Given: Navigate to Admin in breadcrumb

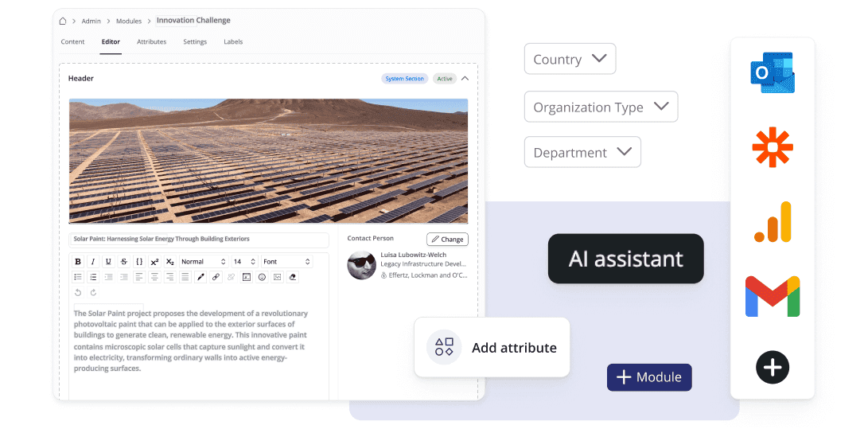Looking at the screenshot, I should coord(91,21).
